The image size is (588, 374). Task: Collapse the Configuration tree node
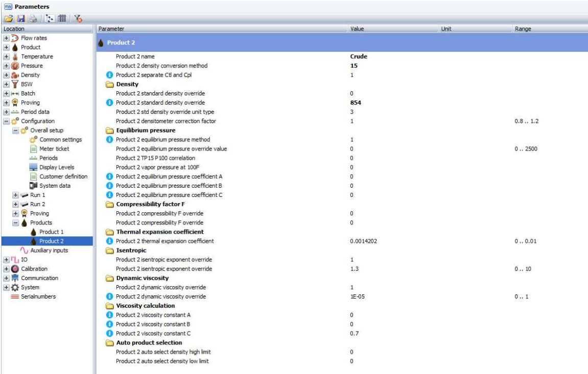coord(6,121)
